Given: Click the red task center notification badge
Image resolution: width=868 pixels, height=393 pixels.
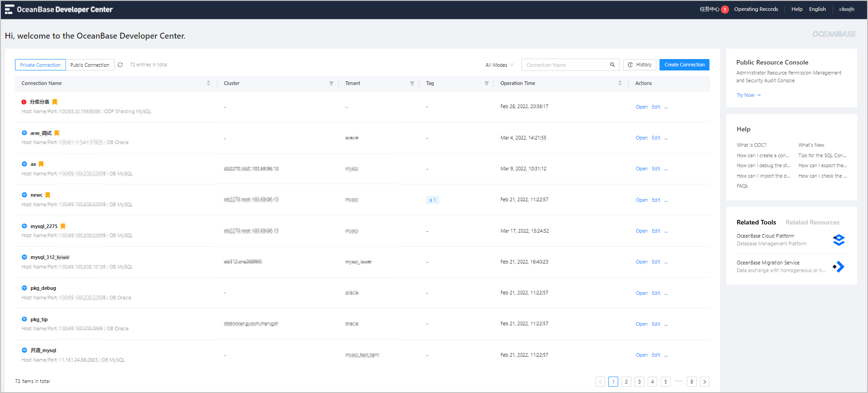Looking at the screenshot, I should tap(725, 10).
